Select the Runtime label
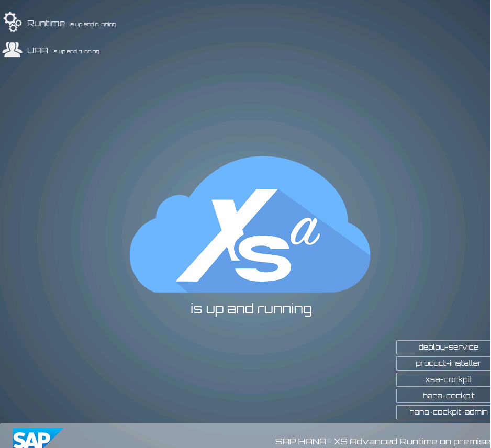491x448 pixels. (x=46, y=23)
